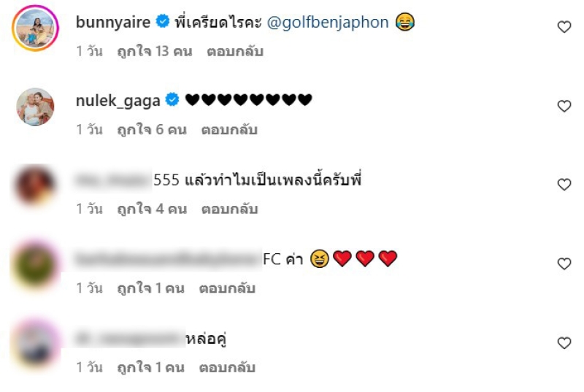Screen dimensions: 584x392
Task: Reply to the FC ค่า comment
Action: click(x=227, y=288)
